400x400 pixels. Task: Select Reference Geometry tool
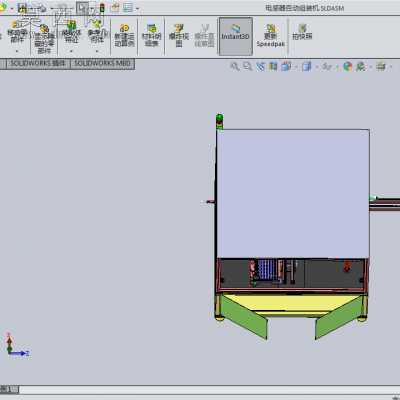point(97,32)
